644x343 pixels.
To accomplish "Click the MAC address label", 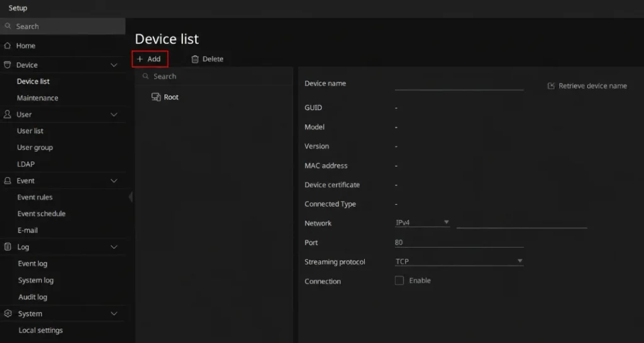I will pos(326,165).
